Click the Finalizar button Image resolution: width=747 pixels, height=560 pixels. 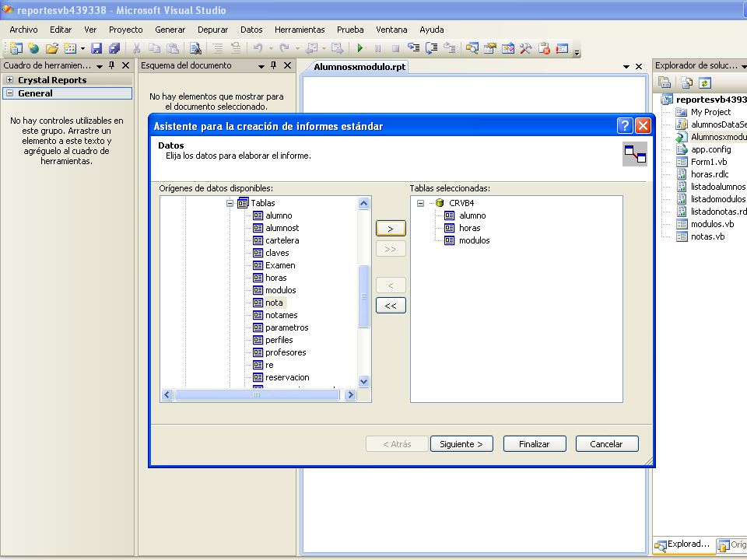[535, 444]
